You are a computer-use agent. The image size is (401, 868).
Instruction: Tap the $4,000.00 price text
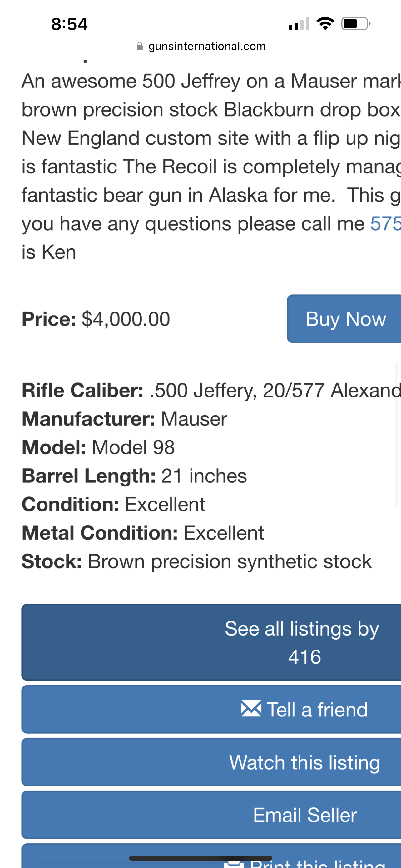pyautogui.click(x=126, y=319)
